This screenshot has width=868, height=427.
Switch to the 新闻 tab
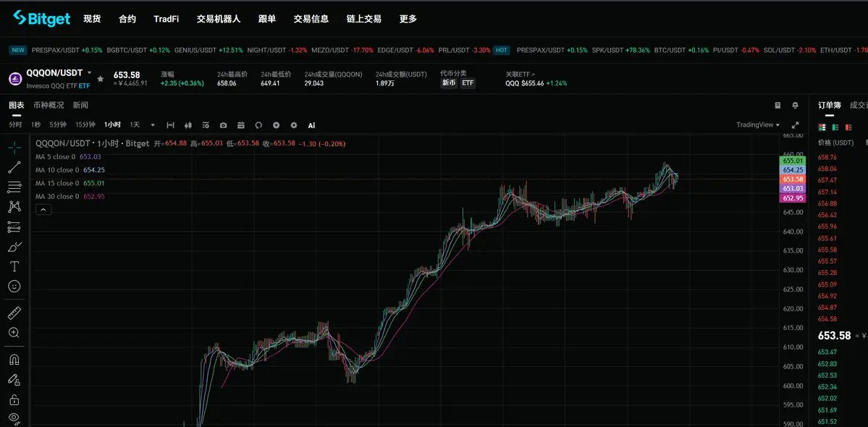coord(80,105)
